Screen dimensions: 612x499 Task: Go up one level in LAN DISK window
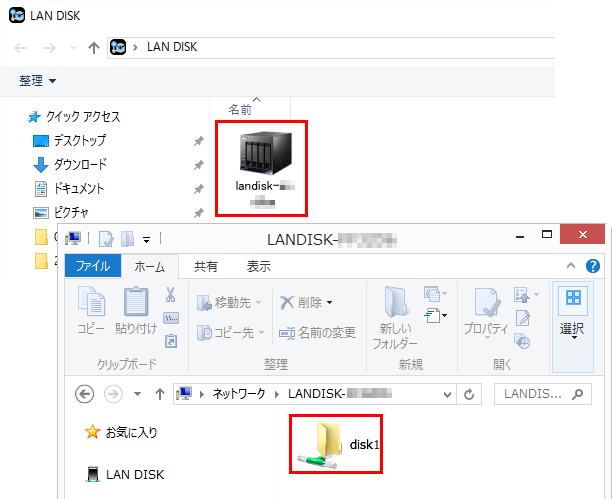(x=94, y=48)
